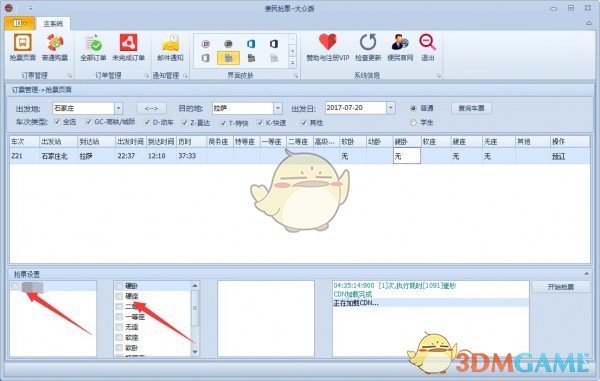Select the white Office skin icon
Image resolution: width=600 pixels, height=381 pixels.
click(206, 58)
